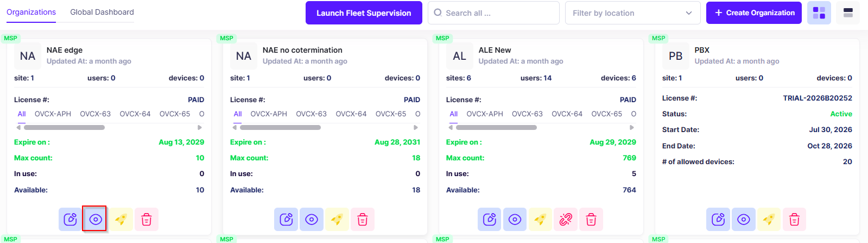
Task: Open the Filter by location dropdown
Action: [632, 13]
